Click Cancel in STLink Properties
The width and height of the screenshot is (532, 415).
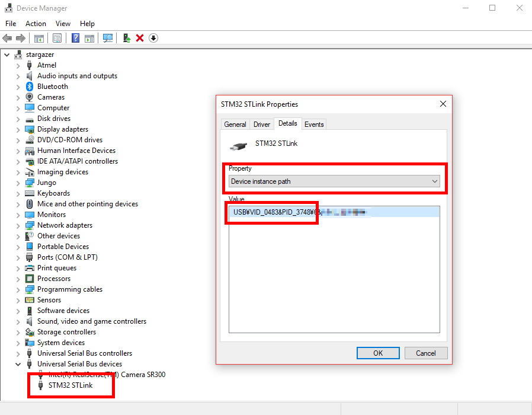pyautogui.click(x=426, y=353)
